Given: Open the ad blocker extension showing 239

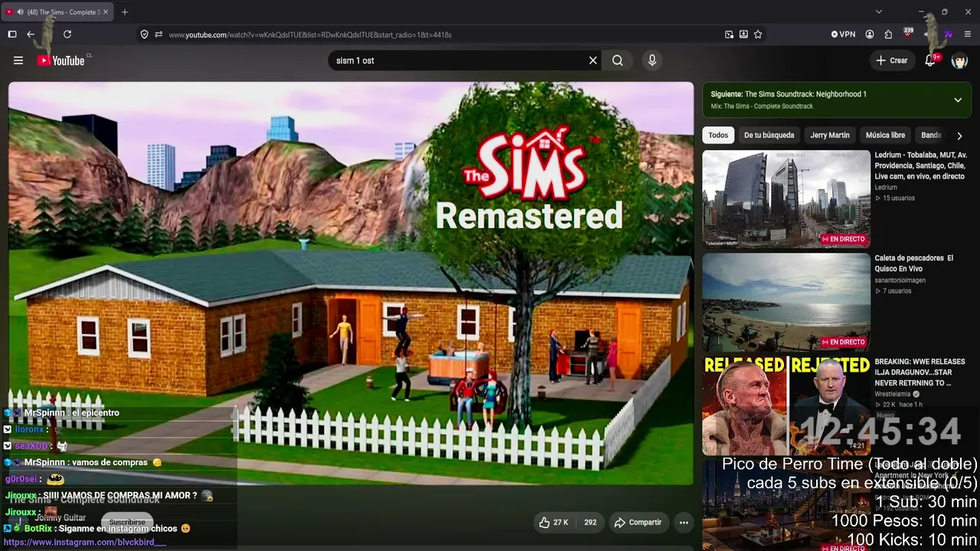Looking at the screenshot, I should [908, 34].
